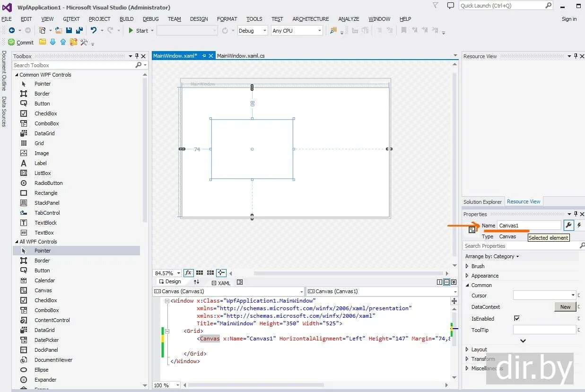Click the Find in Files toolbar icon
The height and width of the screenshot is (392, 585).
333,30
